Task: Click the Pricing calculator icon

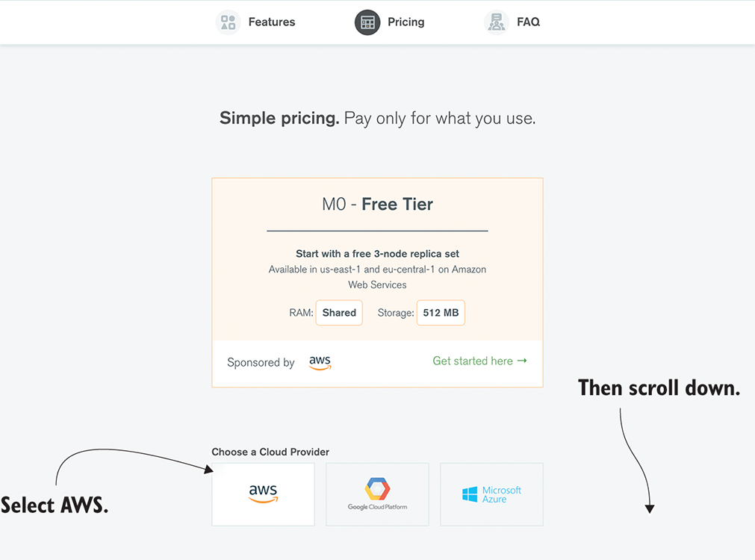Action: 367,22
